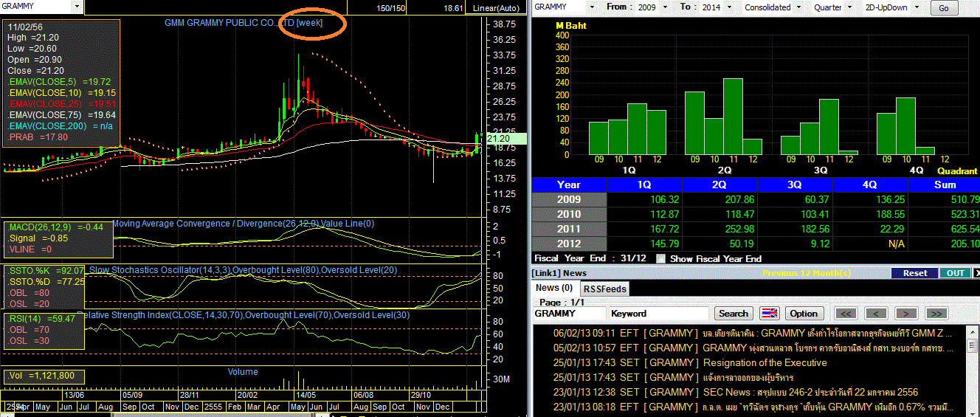Open the chart symbol GRAMMY dropdown
Screen dimensions: 980x417
[77, 7]
